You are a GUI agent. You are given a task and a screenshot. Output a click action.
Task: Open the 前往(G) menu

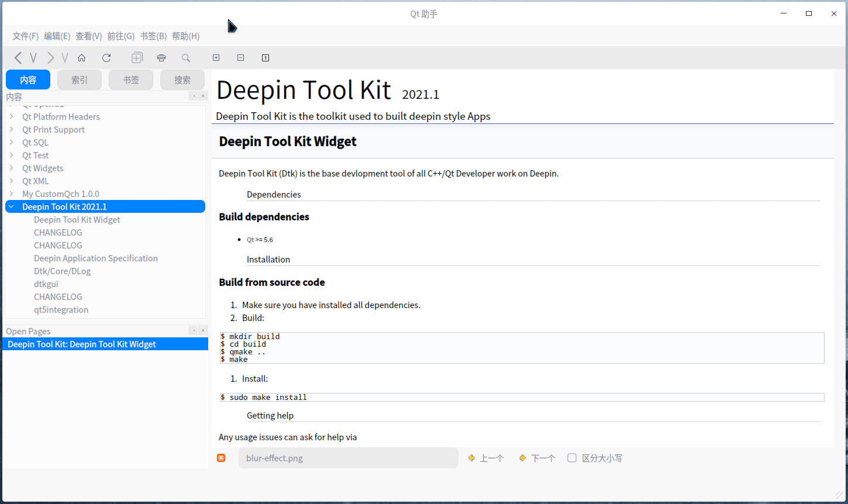point(120,36)
